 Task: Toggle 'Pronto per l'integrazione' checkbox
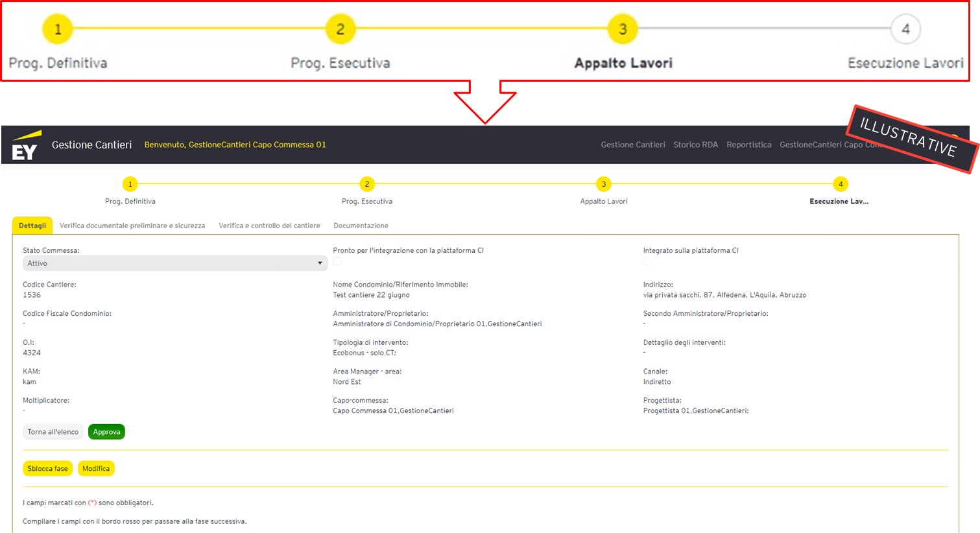pyautogui.click(x=337, y=261)
